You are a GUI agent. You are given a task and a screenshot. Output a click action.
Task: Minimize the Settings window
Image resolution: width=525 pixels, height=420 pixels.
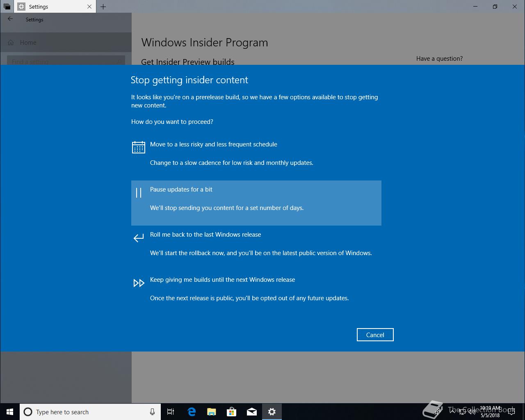(x=475, y=7)
